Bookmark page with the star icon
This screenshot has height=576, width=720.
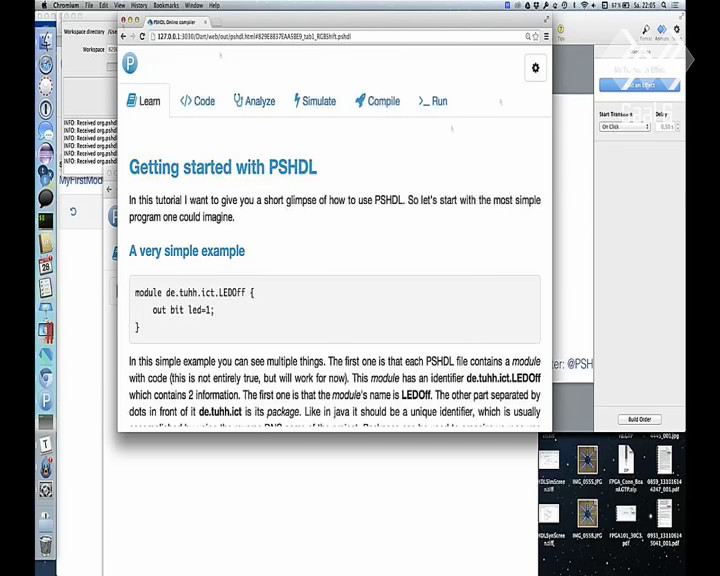[x=535, y=36]
